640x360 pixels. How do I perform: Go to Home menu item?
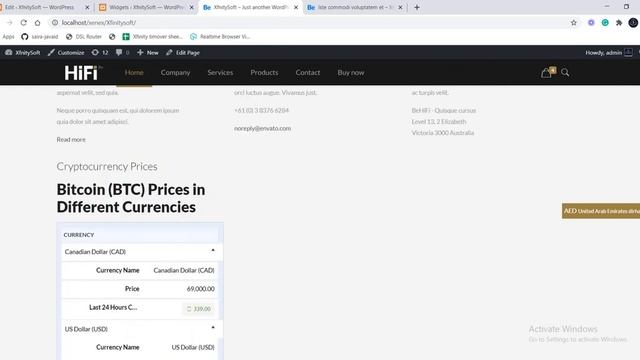[134, 73]
